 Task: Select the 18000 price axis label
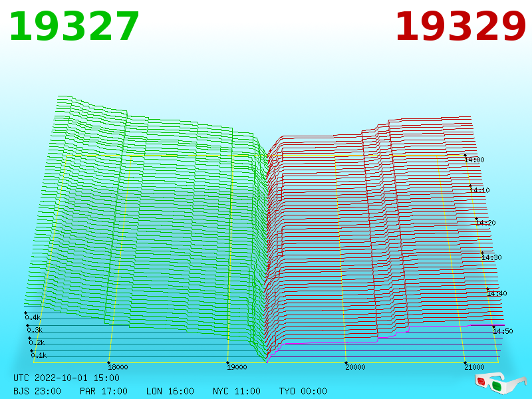pyautogui.click(x=118, y=367)
